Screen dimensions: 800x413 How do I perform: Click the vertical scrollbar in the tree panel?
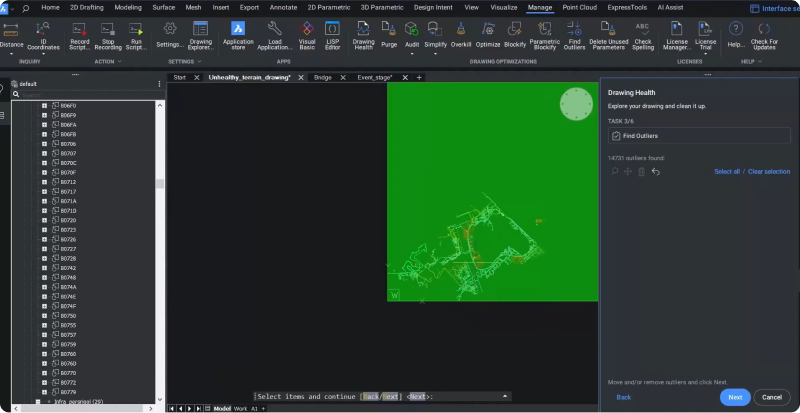tap(160, 185)
